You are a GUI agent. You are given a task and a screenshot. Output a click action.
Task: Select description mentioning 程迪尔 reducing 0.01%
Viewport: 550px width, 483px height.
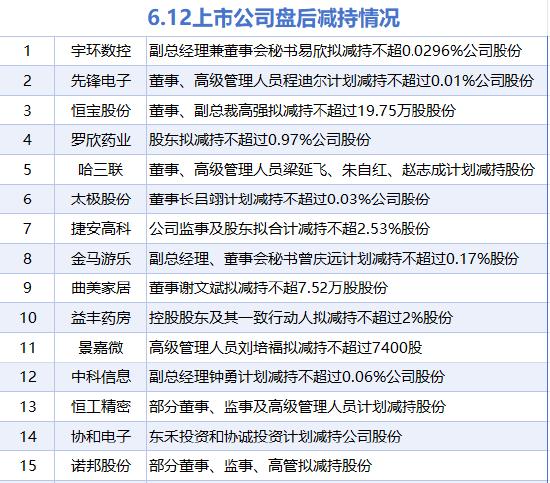341,81
